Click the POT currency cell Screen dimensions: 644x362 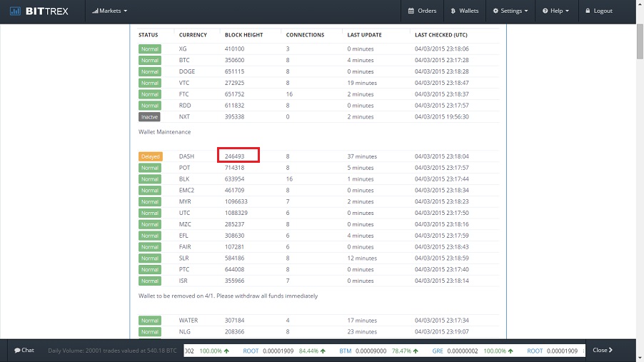click(x=184, y=168)
